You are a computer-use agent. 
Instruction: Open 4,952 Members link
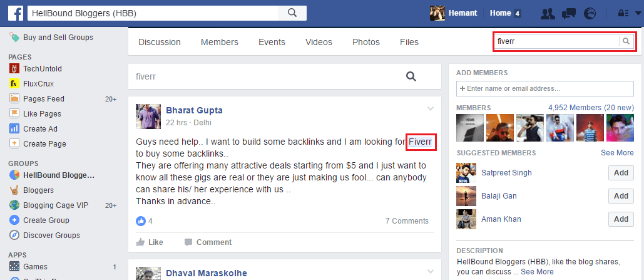[591, 108]
